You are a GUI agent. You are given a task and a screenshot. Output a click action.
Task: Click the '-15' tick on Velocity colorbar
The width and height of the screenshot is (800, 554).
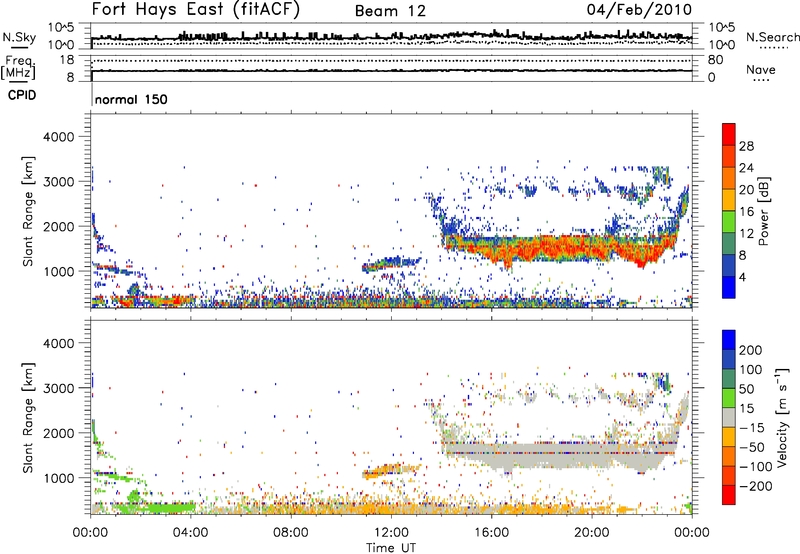[x=752, y=428]
